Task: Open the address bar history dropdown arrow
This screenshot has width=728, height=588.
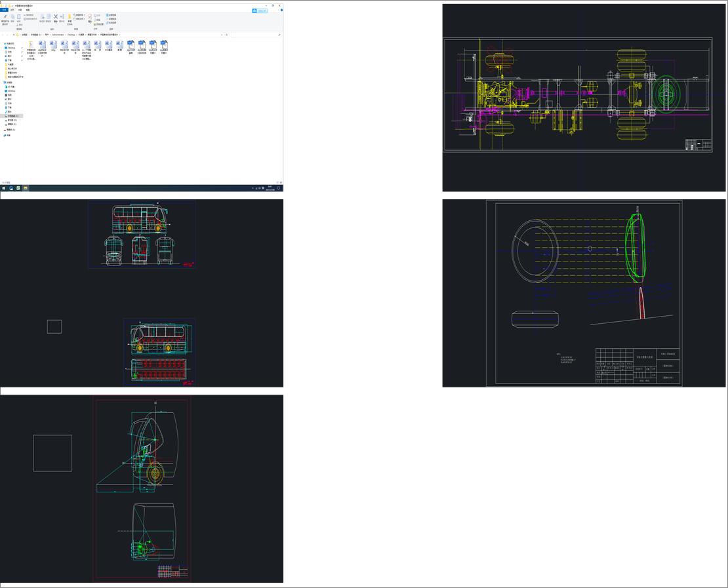Action: (x=221, y=34)
